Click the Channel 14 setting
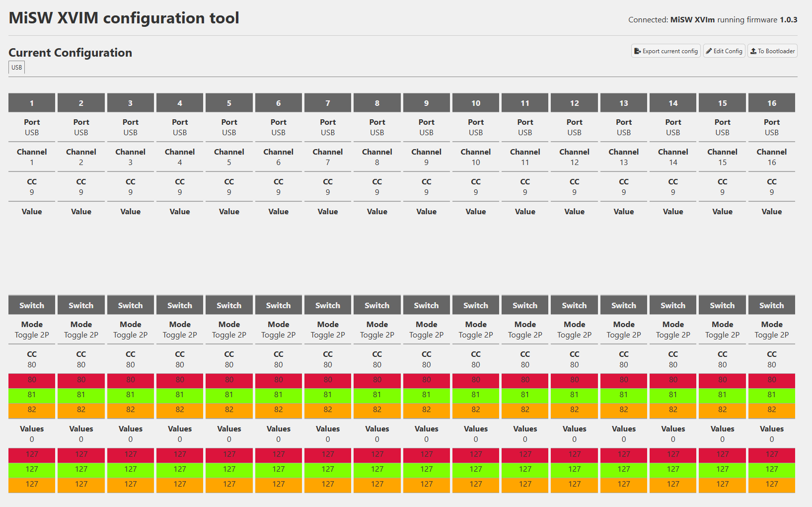 [x=673, y=157]
